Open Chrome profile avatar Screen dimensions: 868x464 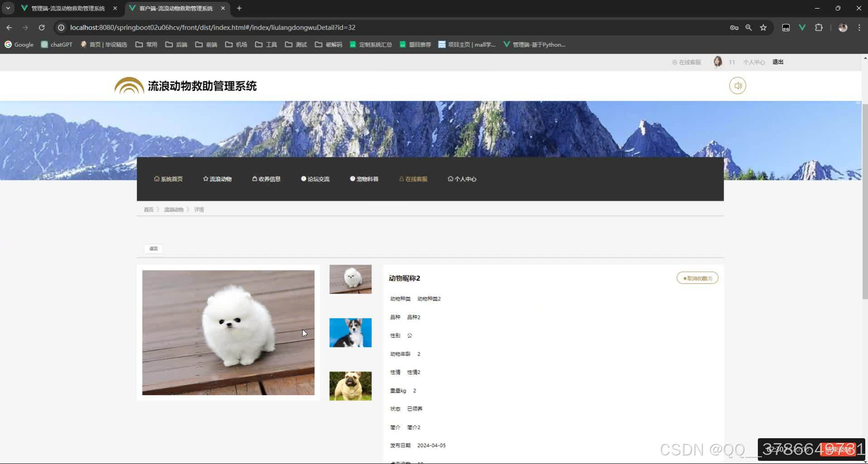tap(843, 28)
